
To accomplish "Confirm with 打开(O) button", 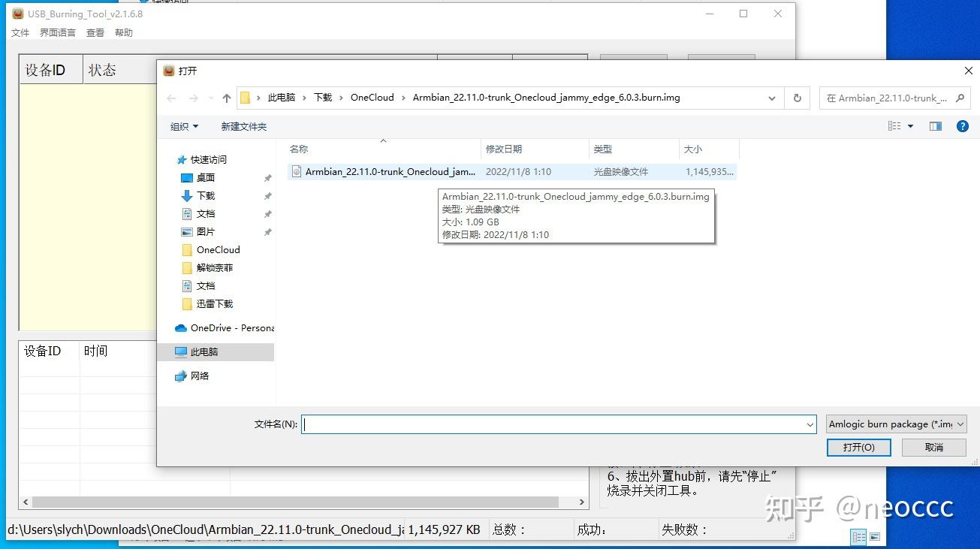I will point(858,447).
